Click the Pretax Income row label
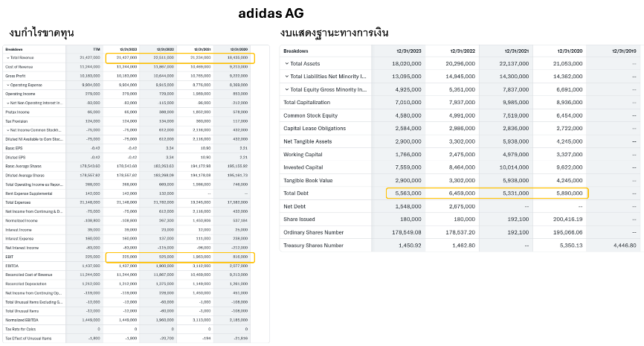Viewport: 644px width, 346px height. 17,112
